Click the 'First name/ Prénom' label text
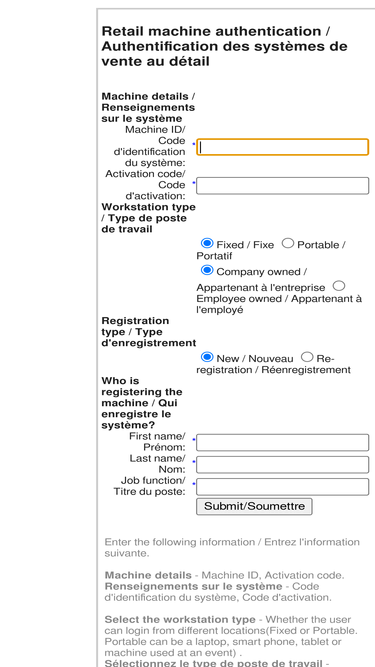Image resolution: width=375 pixels, height=667 pixels. (x=157, y=442)
